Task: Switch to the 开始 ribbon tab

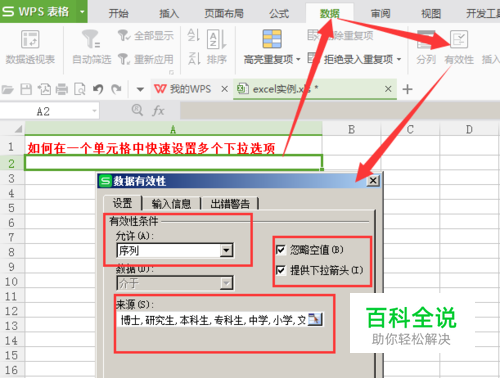Action: [118, 13]
